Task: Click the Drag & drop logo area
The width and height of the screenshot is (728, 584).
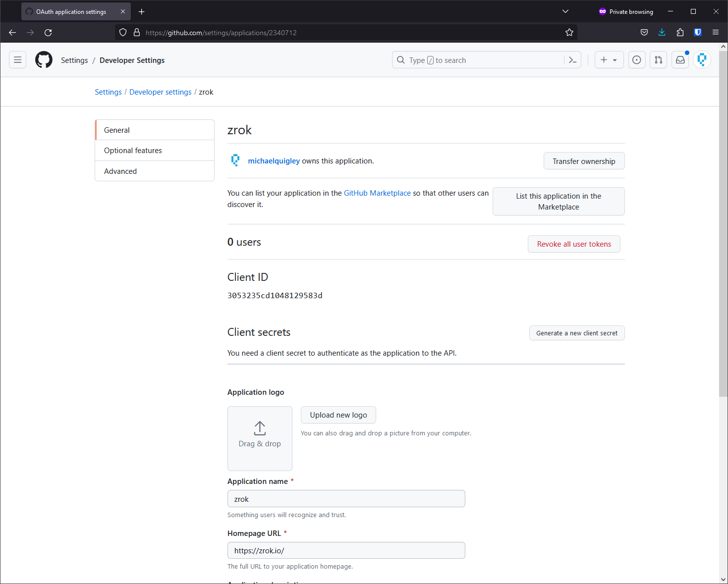Action: point(260,438)
